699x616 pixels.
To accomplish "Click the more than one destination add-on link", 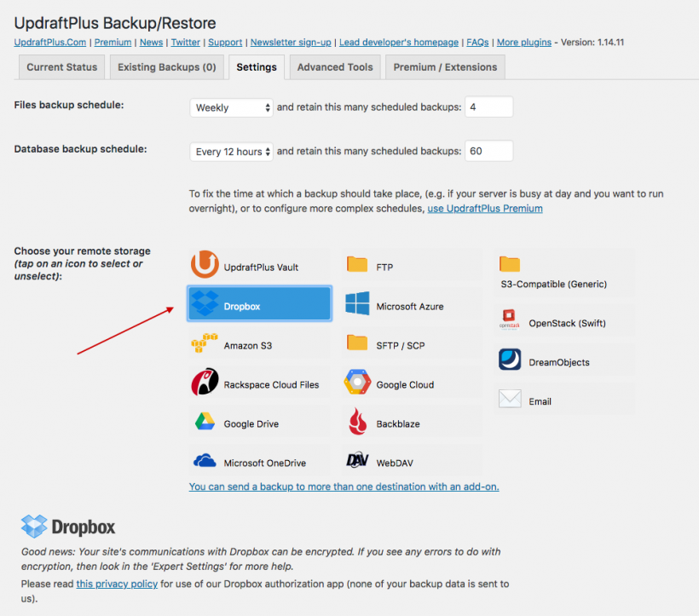I will point(344,486).
